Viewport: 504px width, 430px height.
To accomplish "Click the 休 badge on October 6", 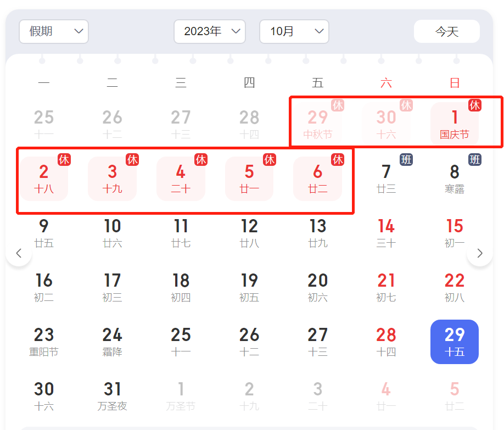I will 338,160.
